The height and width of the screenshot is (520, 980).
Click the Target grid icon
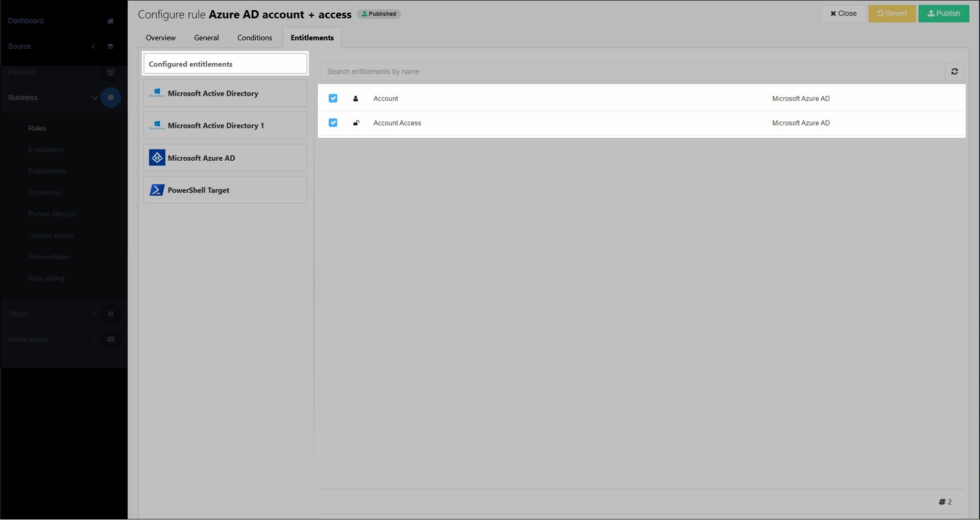110,314
